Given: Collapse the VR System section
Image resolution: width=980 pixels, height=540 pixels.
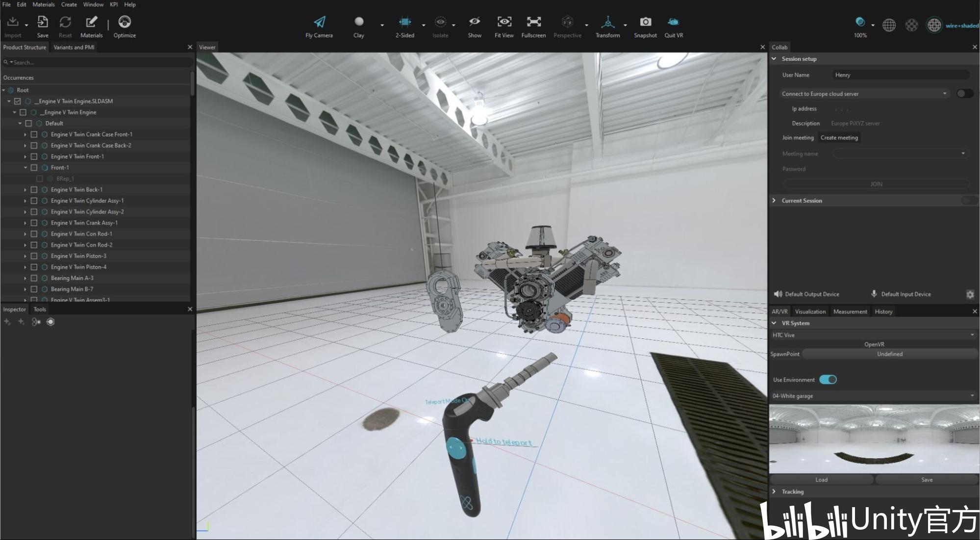Looking at the screenshot, I should coord(774,323).
